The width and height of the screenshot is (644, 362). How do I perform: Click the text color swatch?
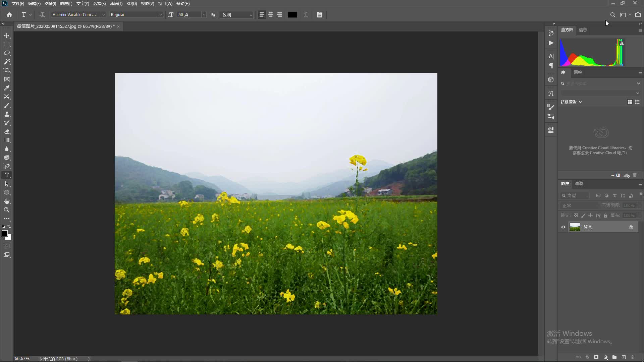(292, 15)
